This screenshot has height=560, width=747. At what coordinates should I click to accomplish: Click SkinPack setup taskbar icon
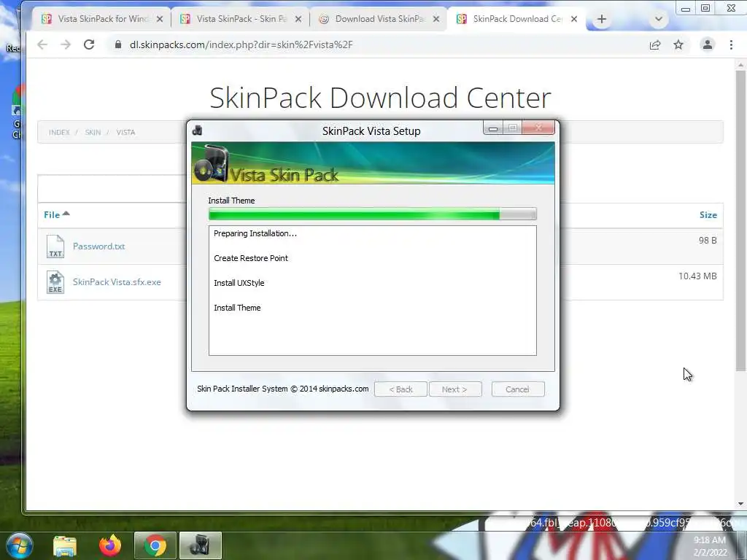tap(200, 545)
